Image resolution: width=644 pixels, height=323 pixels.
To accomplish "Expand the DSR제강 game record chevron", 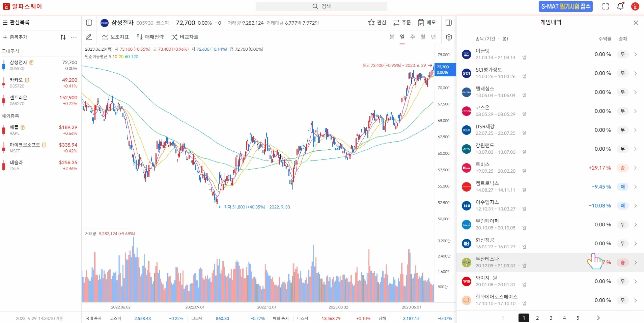I will 636,130.
